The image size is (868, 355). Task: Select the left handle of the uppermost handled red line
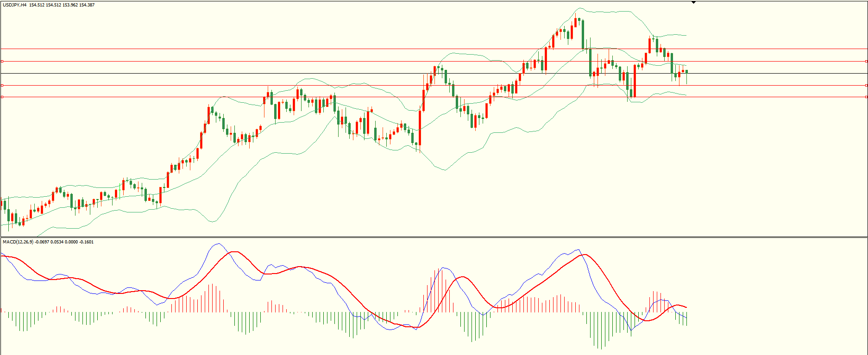[2, 61]
